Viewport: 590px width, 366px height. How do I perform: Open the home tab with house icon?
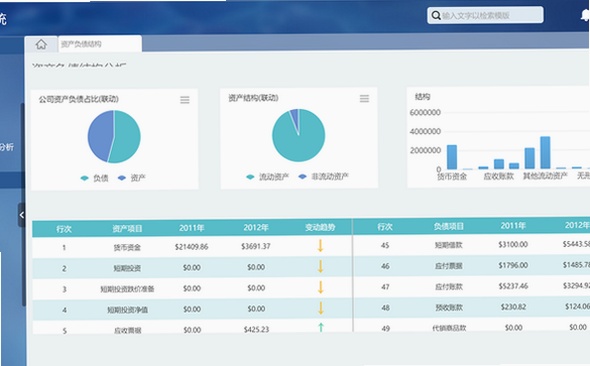41,44
